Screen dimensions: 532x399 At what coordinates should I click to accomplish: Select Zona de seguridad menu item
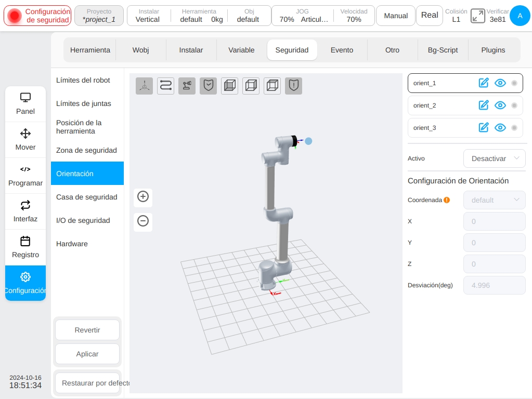tap(87, 150)
